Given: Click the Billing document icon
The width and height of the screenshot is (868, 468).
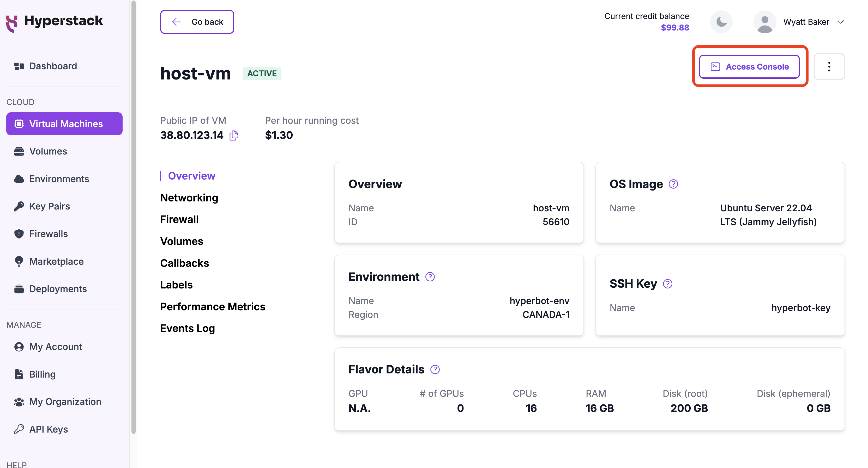Looking at the screenshot, I should (19, 374).
